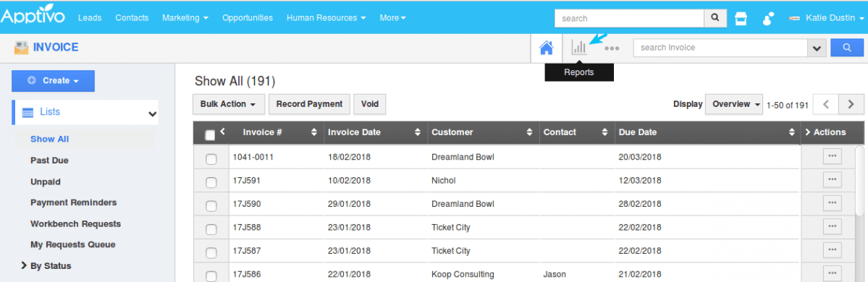868x282 pixels.
Task: Go to Invoice home icon
Action: coord(547,48)
